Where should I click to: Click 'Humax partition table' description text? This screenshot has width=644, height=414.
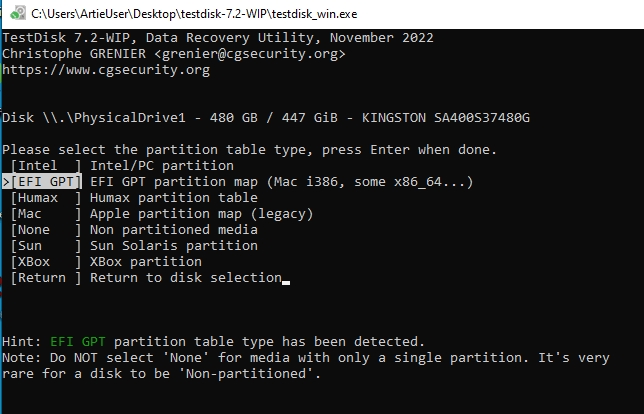[174, 198]
